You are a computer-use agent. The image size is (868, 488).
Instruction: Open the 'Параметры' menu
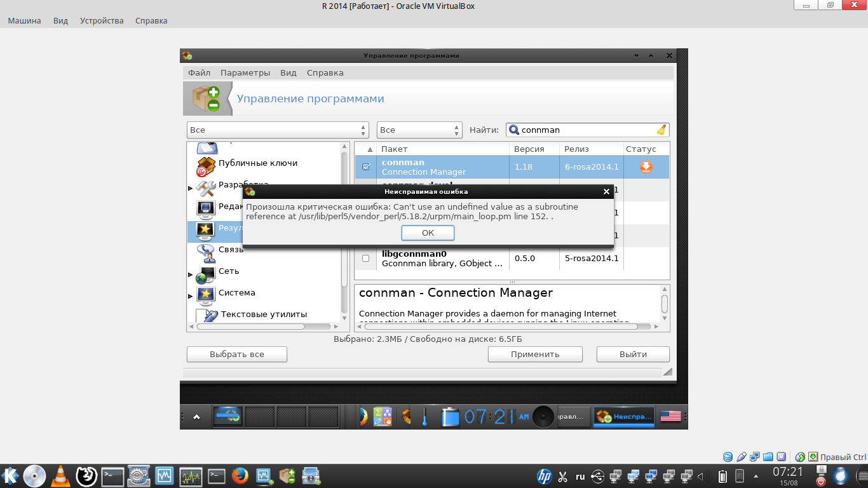(x=245, y=72)
